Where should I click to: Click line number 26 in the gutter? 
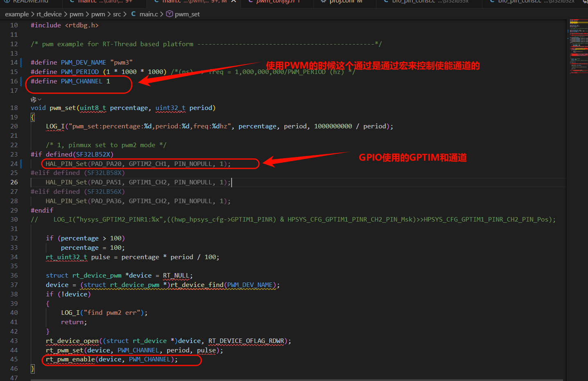tap(14, 182)
